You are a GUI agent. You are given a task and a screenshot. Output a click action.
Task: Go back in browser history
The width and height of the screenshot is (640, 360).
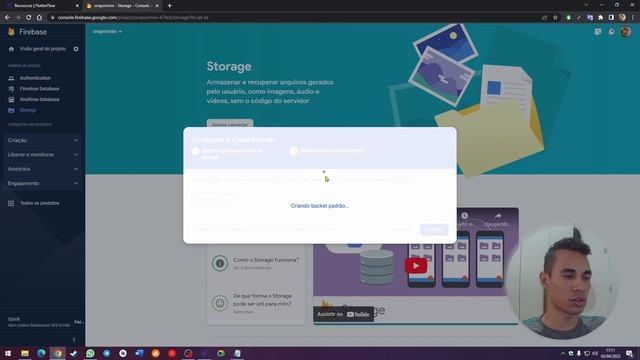pos(7,18)
